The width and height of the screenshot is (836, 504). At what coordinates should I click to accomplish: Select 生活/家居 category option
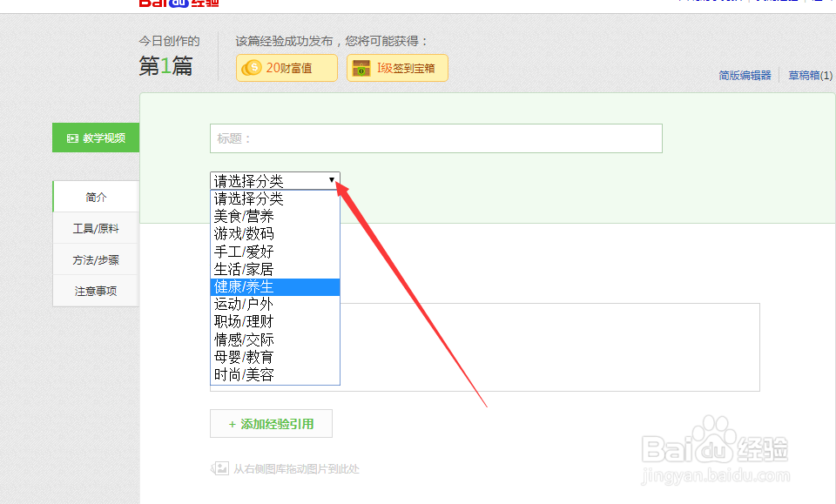pyautogui.click(x=275, y=269)
